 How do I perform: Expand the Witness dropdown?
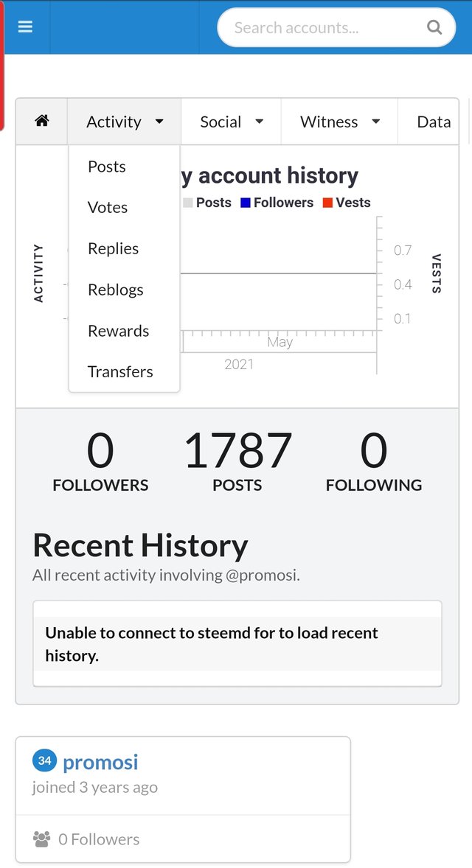point(339,122)
